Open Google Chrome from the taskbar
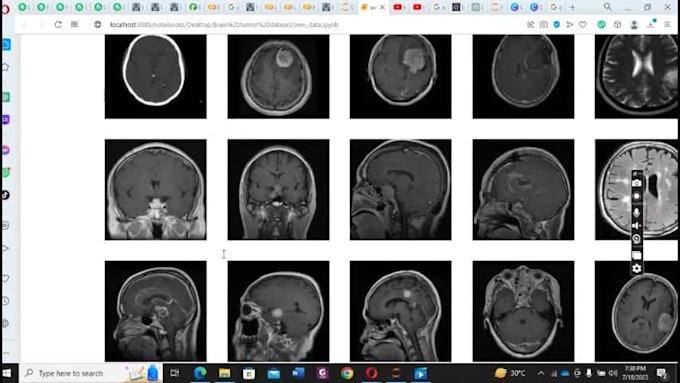This screenshot has width=680, height=383. tap(347, 373)
